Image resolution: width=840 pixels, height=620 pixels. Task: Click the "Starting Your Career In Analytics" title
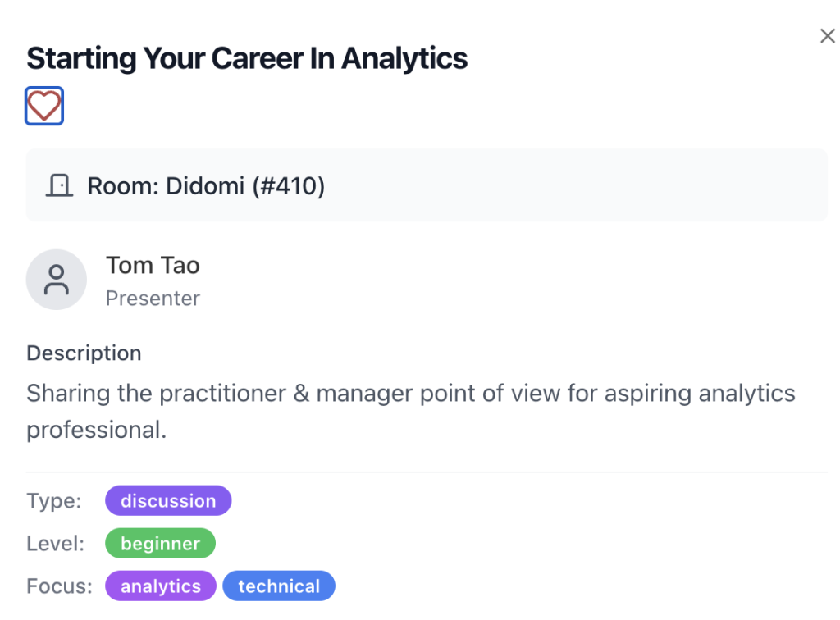tap(247, 59)
